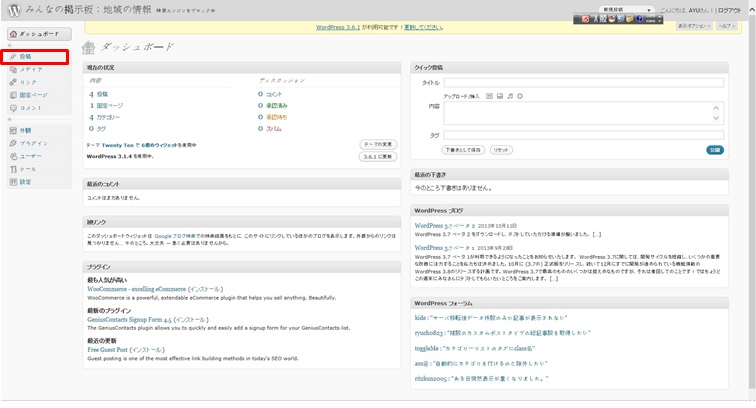This screenshot has width=756, height=408.
Task: Focus the タイトル input field
Action: [583, 83]
